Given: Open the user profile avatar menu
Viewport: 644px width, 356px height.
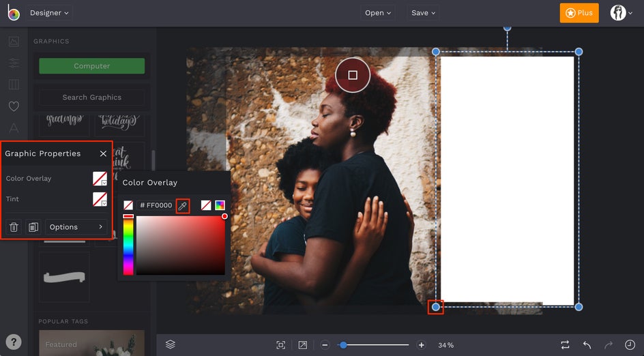Looking at the screenshot, I should (621, 13).
